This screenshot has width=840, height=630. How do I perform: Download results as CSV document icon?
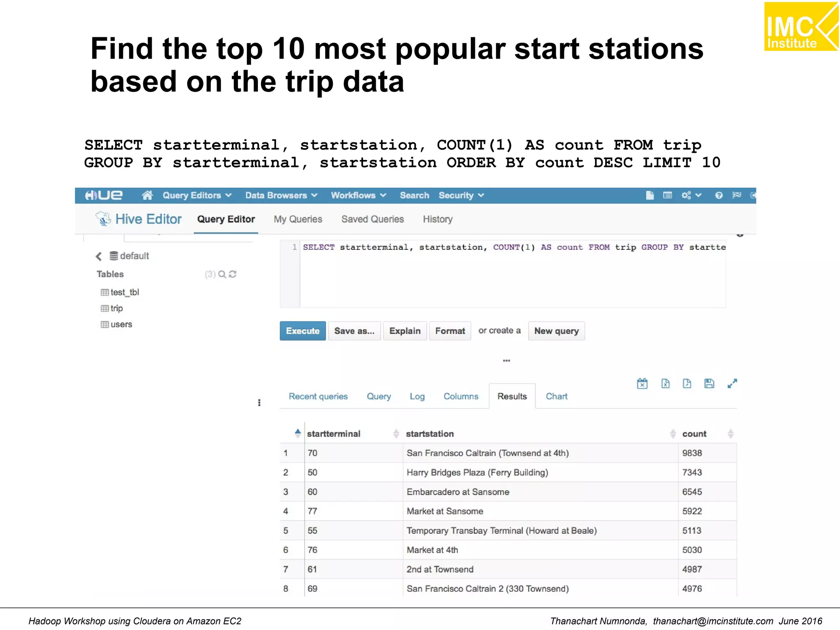(687, 383)
